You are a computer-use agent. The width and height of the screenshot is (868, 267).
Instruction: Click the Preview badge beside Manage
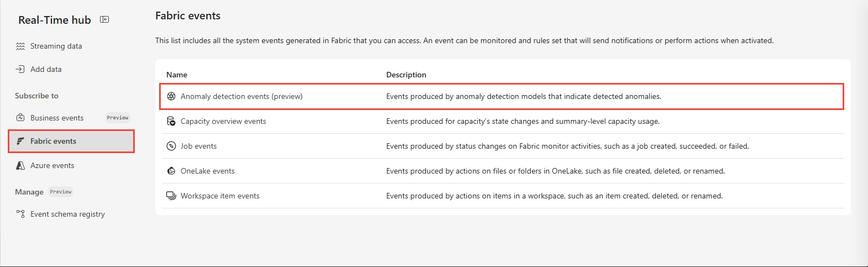61,192
